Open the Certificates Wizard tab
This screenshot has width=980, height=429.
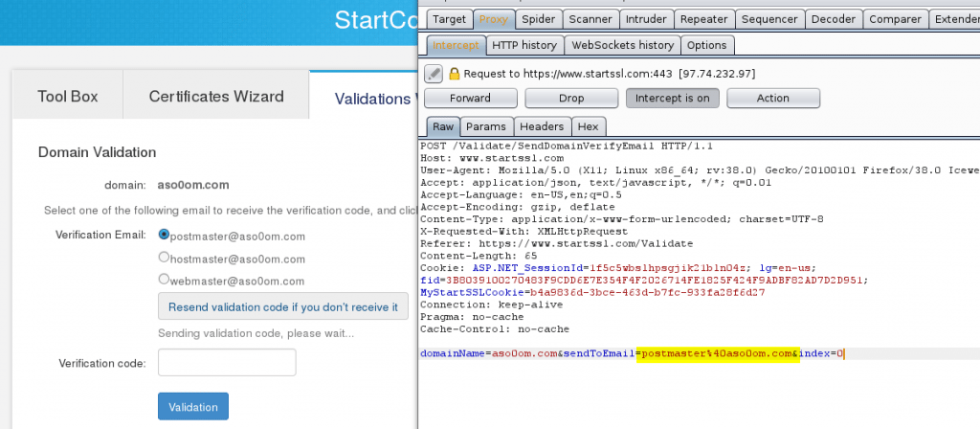pos(216,96)
